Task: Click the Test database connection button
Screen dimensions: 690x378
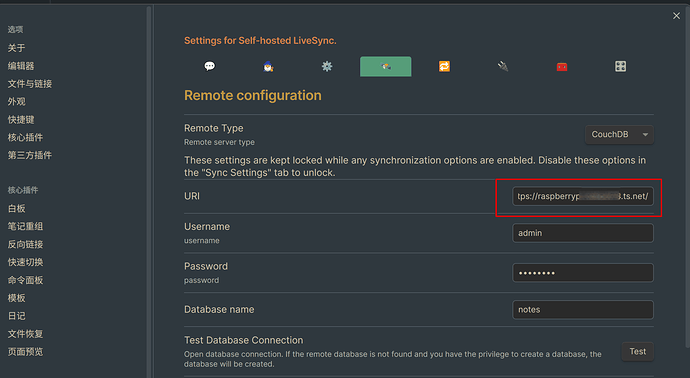Action: click(638, 352)
